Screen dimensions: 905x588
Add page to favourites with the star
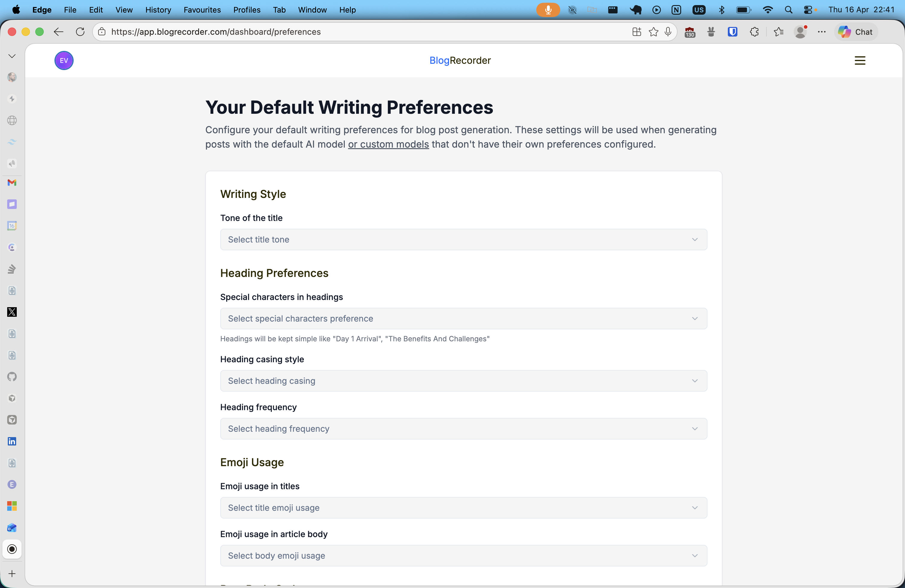point(653,32)
